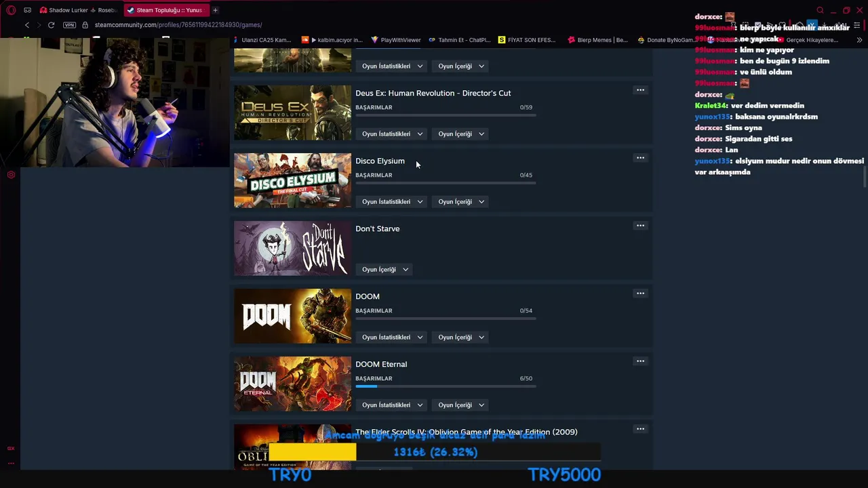
Task: Expand Oyun İstatistikleri for Disco Elysium
Action: (392, 201)
